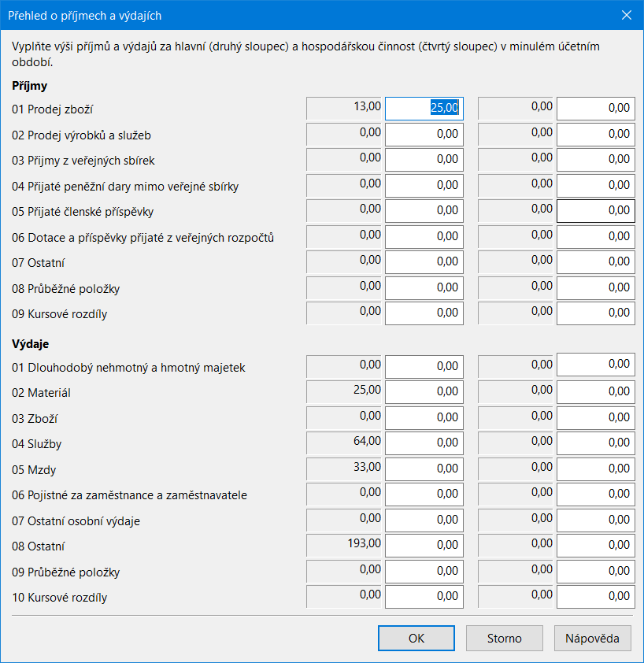The image size is (644, 663).
Task: Click main field for Dlouhodobý nehmotný a hmotný majetek
Action: pos(424,367)
